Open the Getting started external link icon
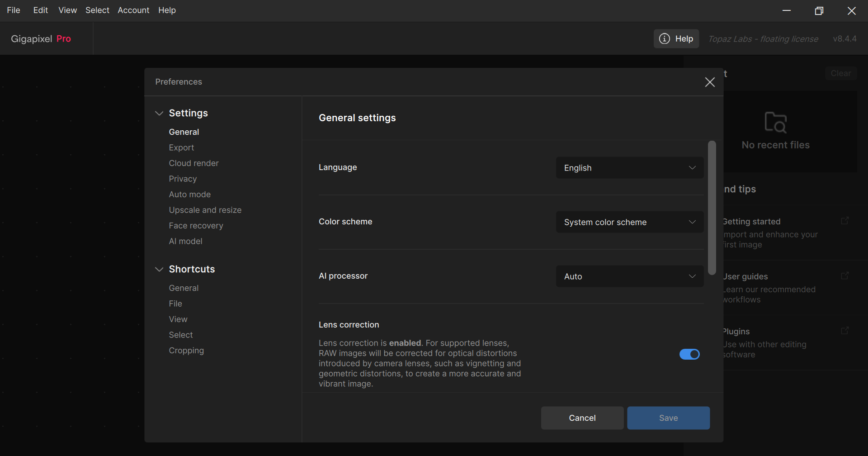Image resolution: width=868 pixels, height=456 pixels. click(844, 221)
